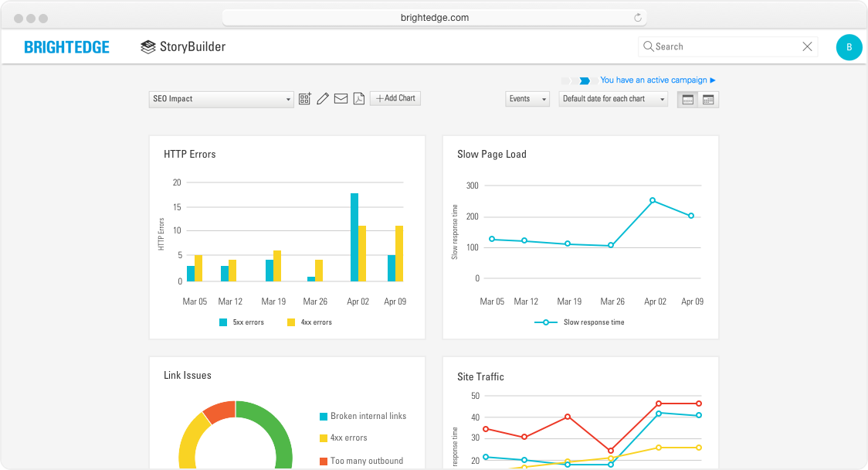868x470 pixels.
Task: Open the StoryBuilder tab label
Action: tap(192, 47)
